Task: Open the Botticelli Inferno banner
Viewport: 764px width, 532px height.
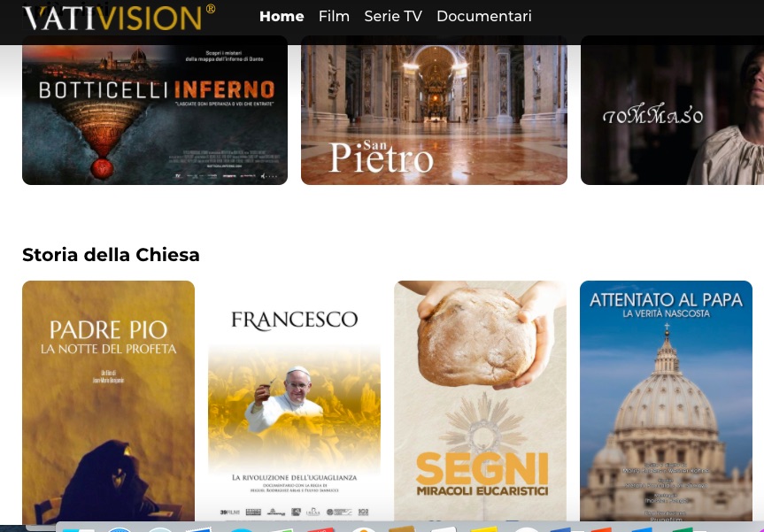Action: pyautogui.click(x=155, y=110)
